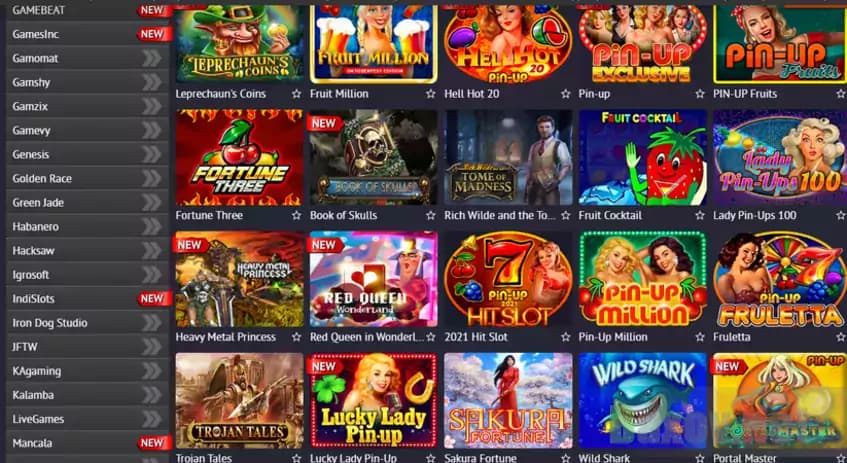Screen dimensions: 847x463
Task: Add Fruit Cocktail to favorites via its star
Action: coord(700,216)
